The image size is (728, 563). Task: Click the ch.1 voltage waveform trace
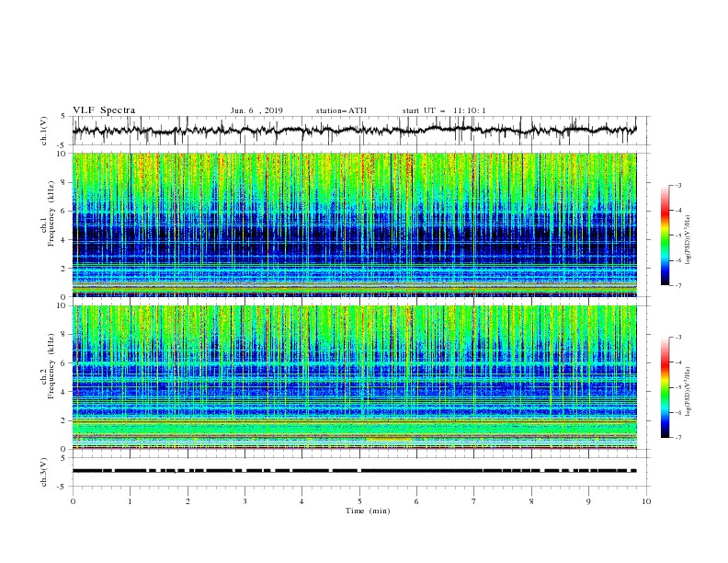pyautogui.click(x=354, y=130)
